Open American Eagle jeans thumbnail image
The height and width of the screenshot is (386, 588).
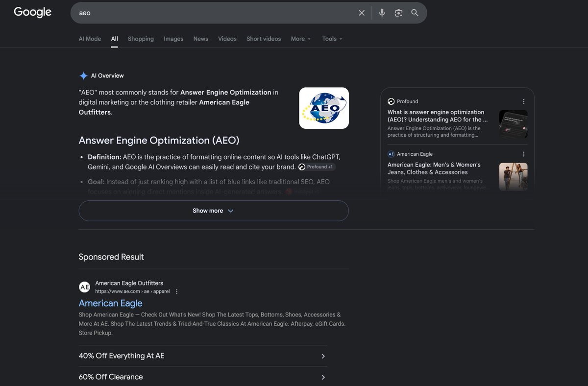tap(514, 177)
